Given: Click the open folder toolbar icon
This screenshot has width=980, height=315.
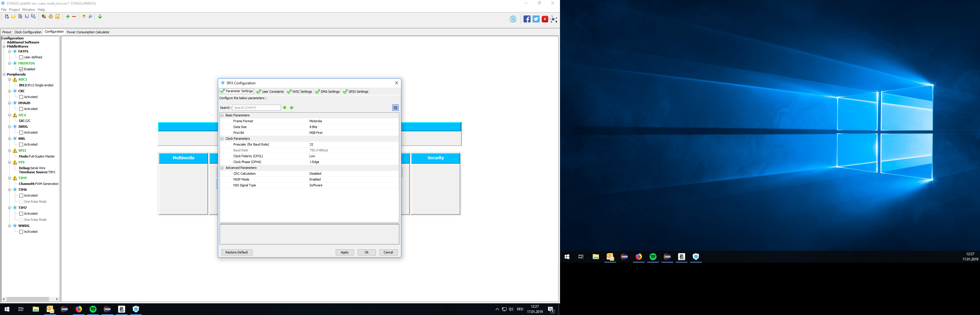Looking at the screenshot, I should [x=13, y=17].
